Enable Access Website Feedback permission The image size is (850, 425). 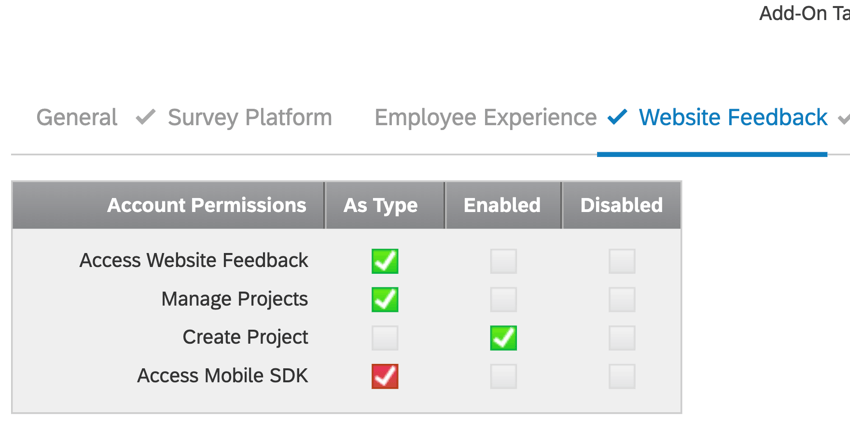coord(503,261)
